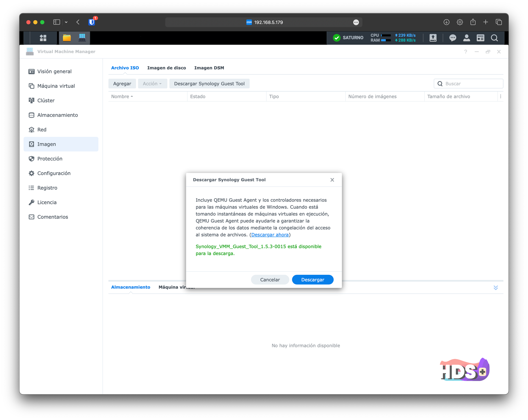Close the Descargar Synology Guest Tool dialog
The width and height of the screenshot is (528, 420).
(332, 180)
